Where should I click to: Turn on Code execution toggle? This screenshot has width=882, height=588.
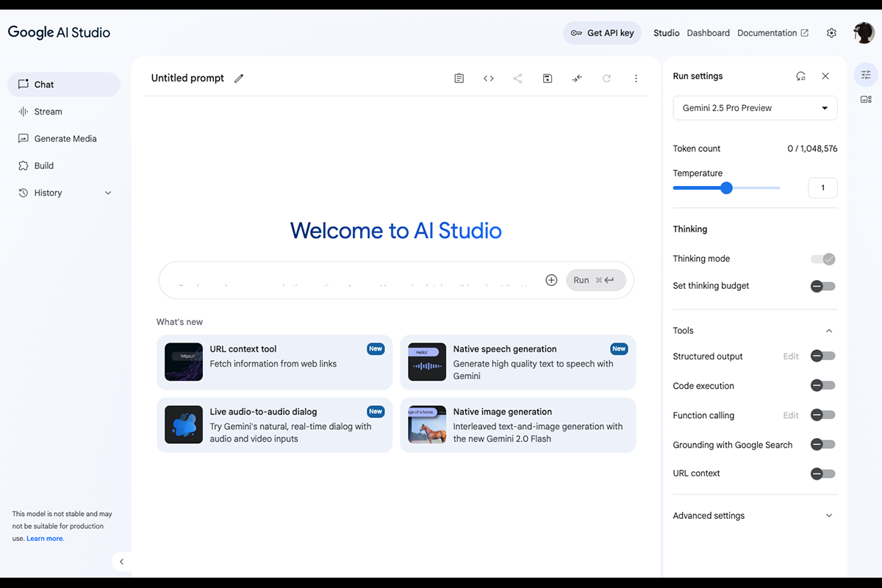tap(823, 386)
